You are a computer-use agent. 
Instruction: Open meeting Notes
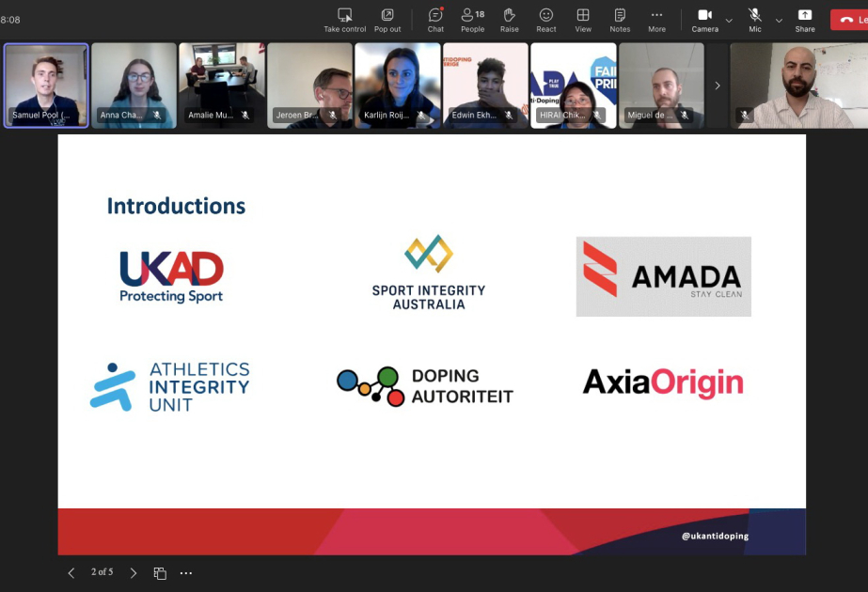[x=620, y=21]
